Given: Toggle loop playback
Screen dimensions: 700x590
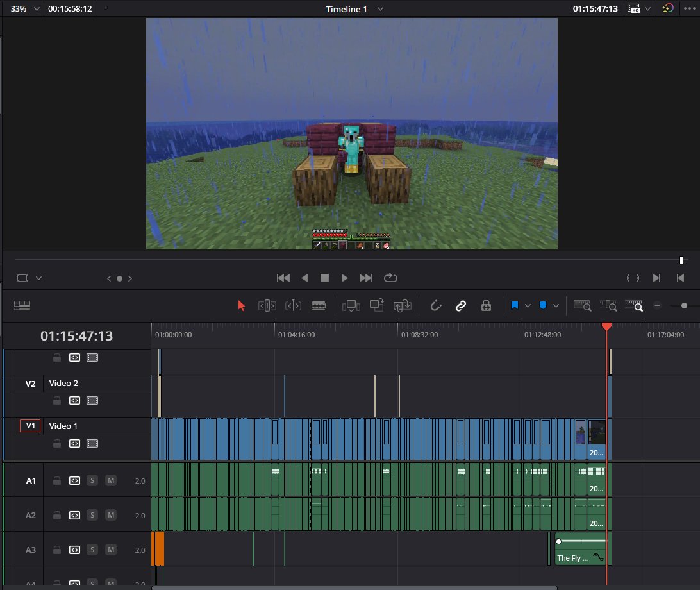Looking at the screenshot, I should [x=390, y=278].
